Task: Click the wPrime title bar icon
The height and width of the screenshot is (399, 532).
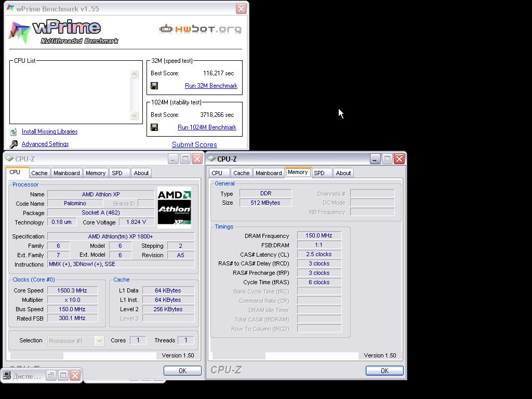Action: click(x=10, y=8)
